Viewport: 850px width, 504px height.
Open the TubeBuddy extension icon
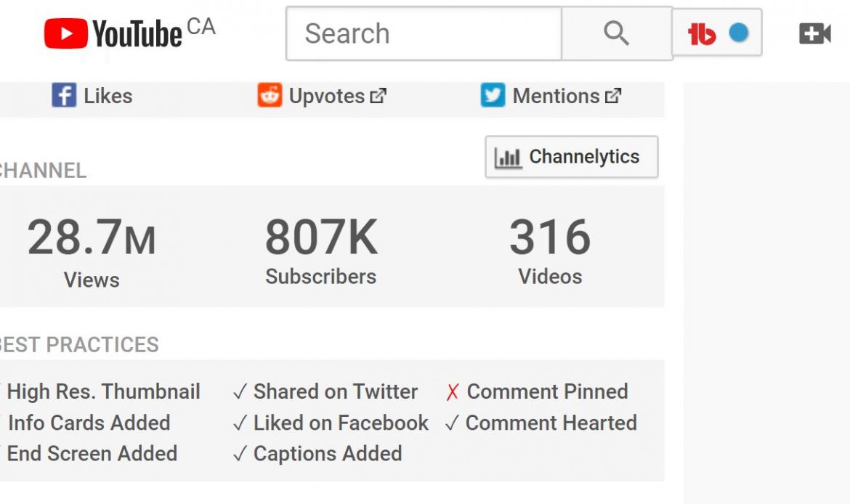click(702, 33)
